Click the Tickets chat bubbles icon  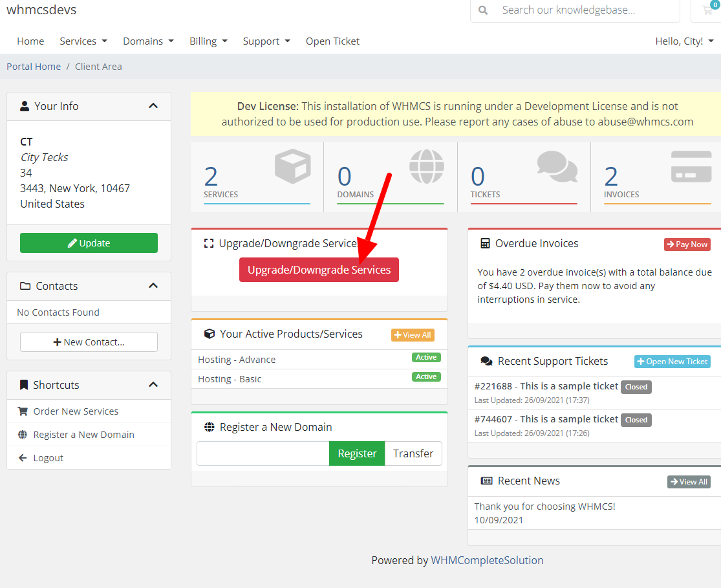[x=557, y=166]
